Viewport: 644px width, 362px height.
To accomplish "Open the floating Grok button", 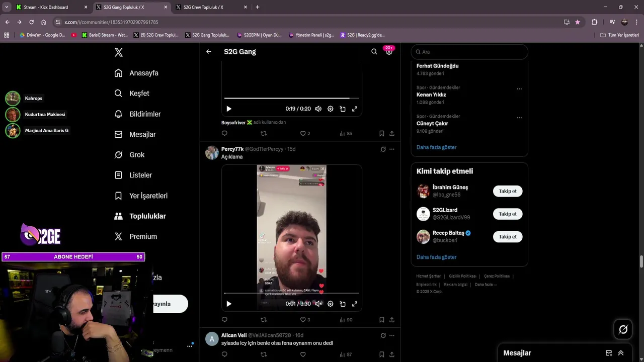I will coord(623,329).
